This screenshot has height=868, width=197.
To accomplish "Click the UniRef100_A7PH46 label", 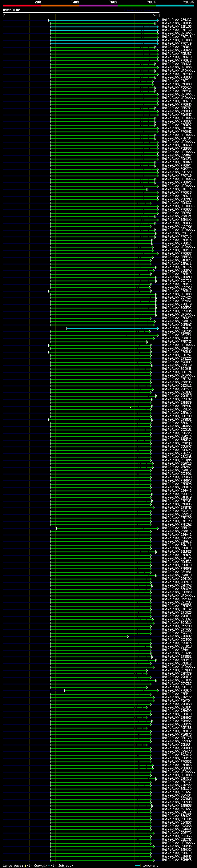I will click(x=177, y=765).
